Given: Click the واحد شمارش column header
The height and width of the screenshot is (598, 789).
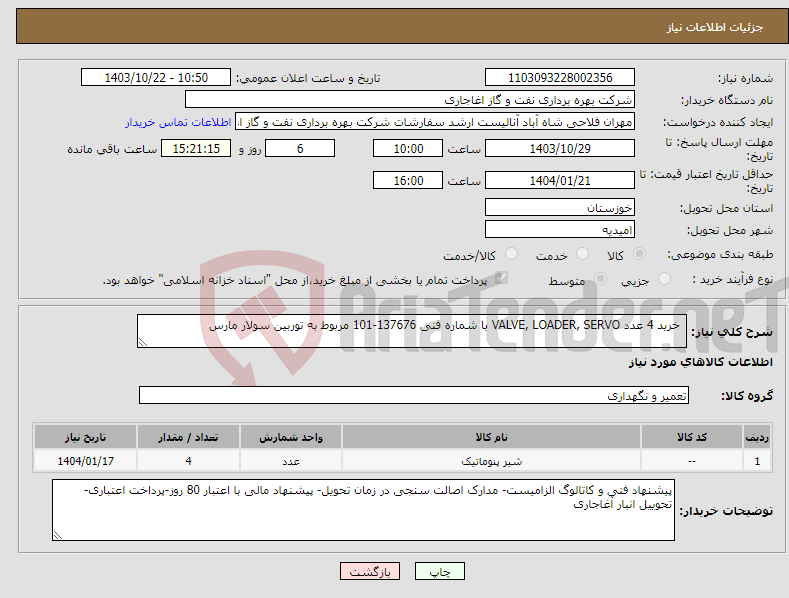Looking at the screenshot, I should pos(291,437).
